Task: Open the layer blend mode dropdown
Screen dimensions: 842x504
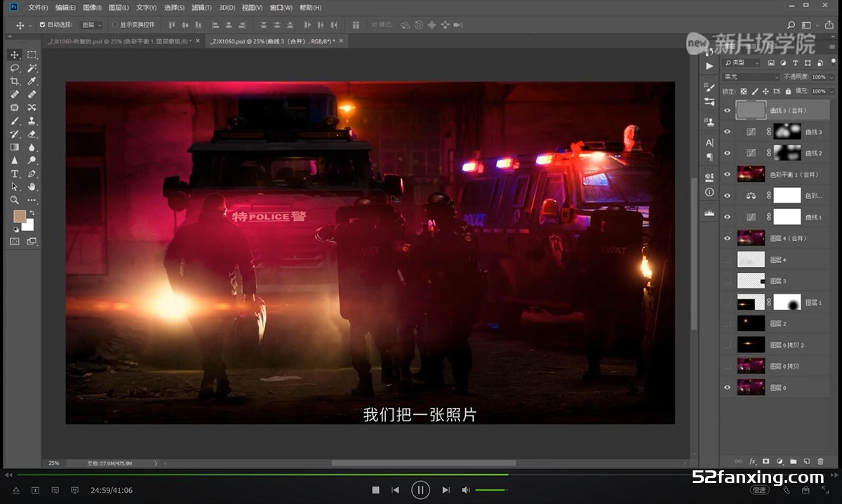Action: (x=751, y=77)
